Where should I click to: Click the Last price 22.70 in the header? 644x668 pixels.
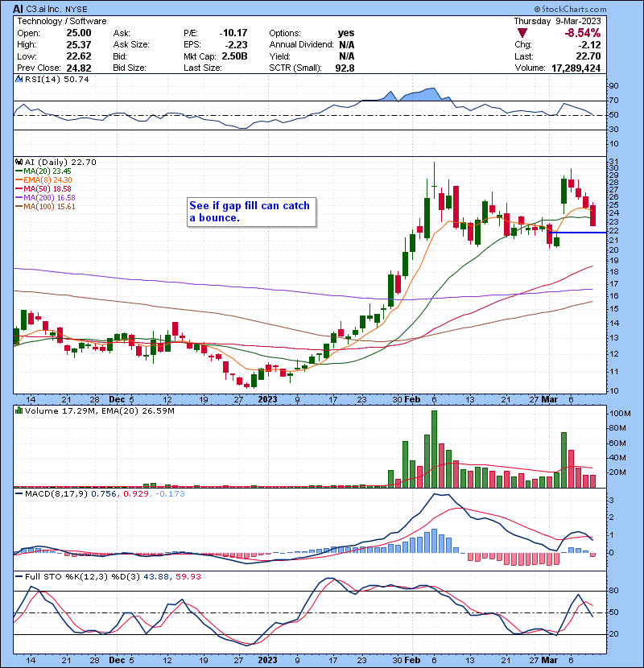tap(588, 56)
